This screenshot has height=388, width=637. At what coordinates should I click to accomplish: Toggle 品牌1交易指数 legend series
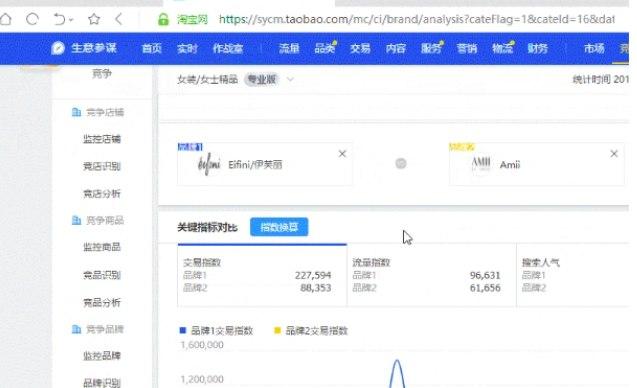[217, 331]
